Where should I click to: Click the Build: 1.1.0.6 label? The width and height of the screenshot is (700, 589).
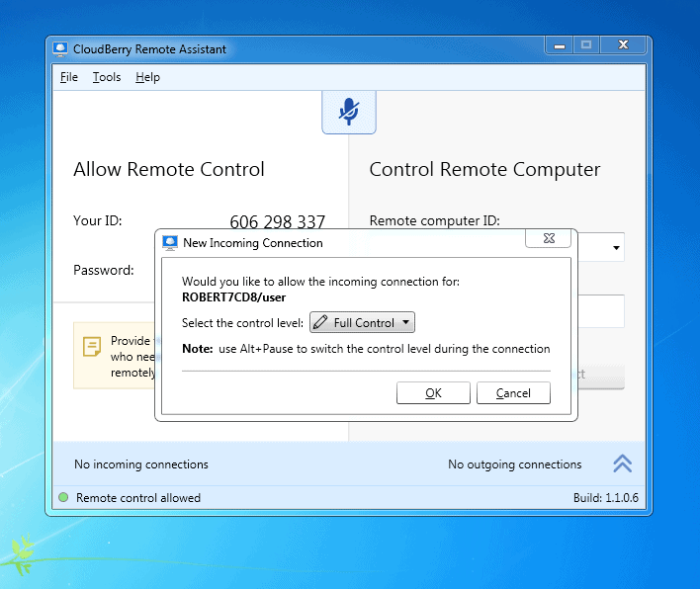tap(606, 497)
